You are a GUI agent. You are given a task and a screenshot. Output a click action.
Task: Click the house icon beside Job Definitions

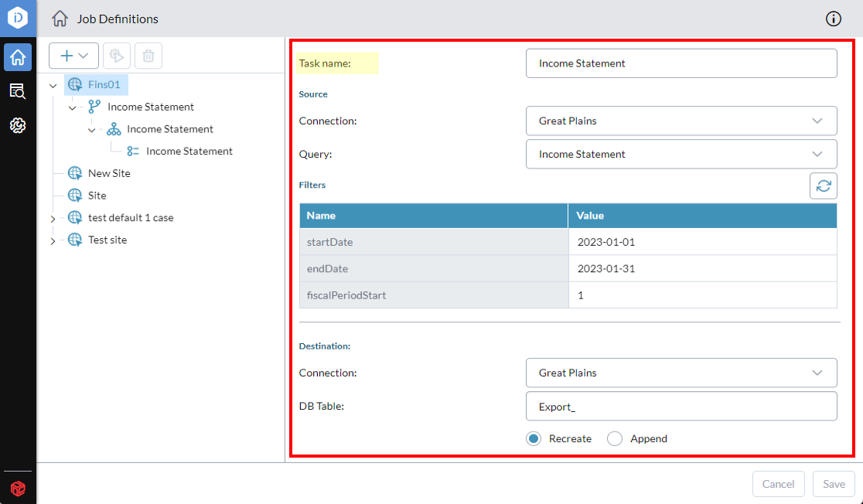[x=60, y=19]
